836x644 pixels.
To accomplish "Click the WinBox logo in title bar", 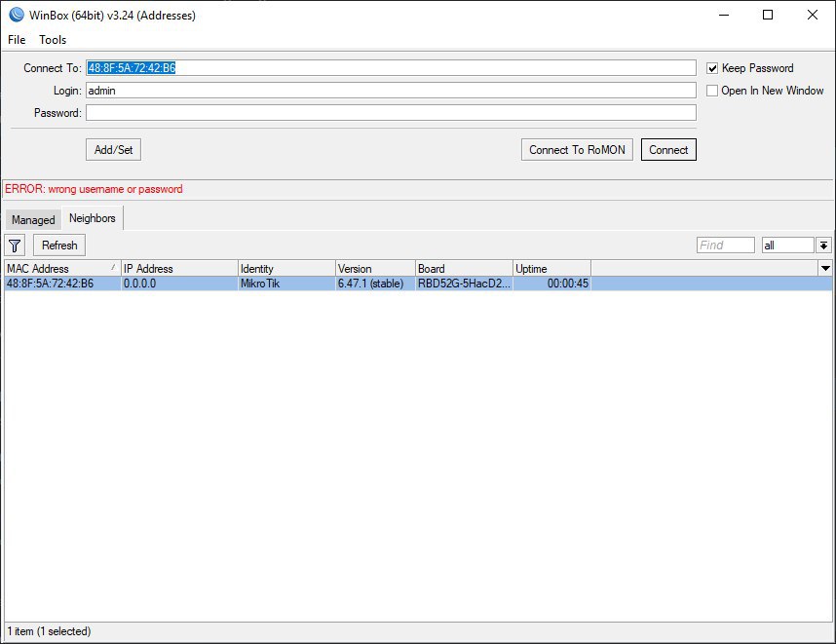I will (17, 15).
